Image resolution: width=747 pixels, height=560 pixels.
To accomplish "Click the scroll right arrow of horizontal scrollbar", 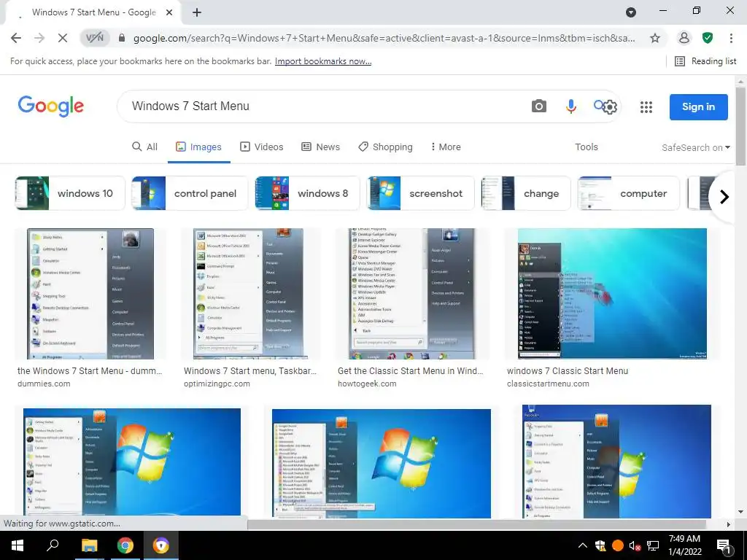I will [x=729, y=524].
